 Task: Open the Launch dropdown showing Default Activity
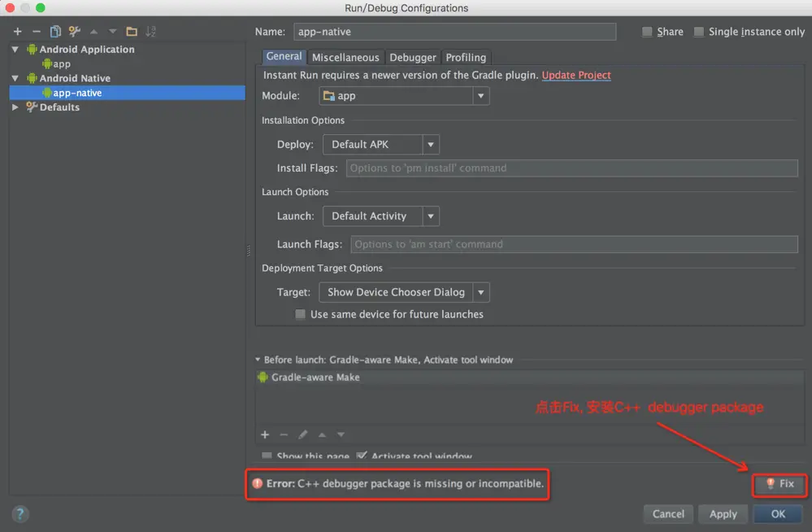pos(381,216)
